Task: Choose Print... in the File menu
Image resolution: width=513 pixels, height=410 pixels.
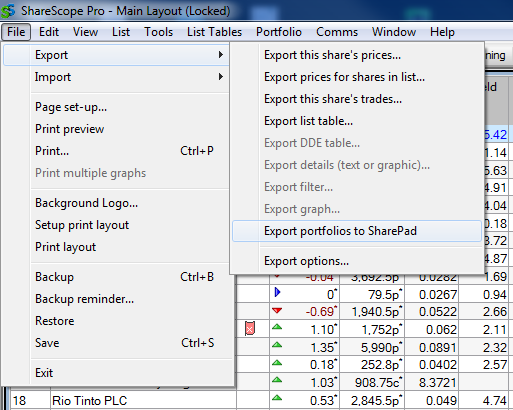Action: (116, 151)
